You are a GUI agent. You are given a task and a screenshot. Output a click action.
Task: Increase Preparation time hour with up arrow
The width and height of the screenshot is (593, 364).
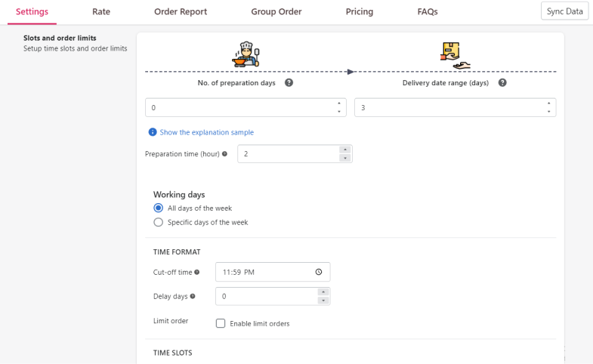click(345, 150)
